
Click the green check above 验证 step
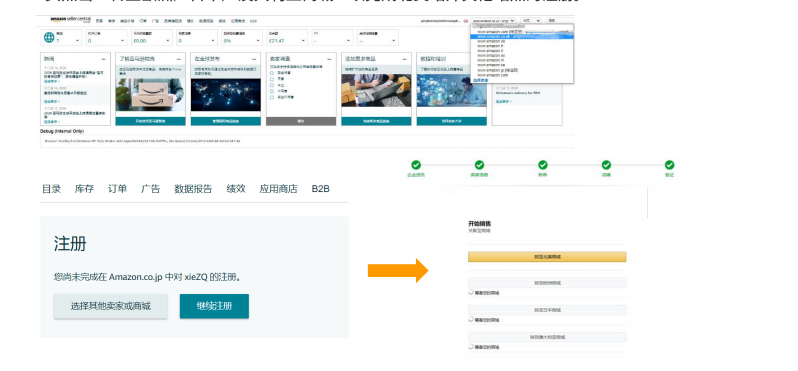click(669, 165)
